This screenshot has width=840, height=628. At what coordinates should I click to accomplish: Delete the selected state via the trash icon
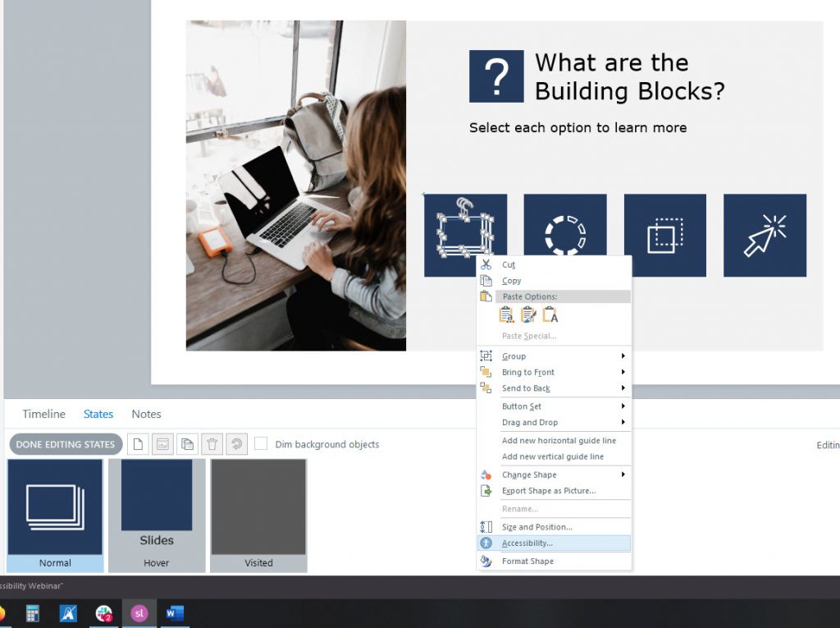pyautogui.click(x=210, y=444)
